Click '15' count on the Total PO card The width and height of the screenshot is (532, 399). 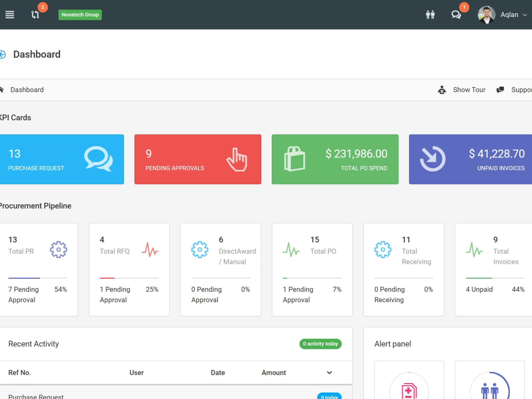coord(315,239)
